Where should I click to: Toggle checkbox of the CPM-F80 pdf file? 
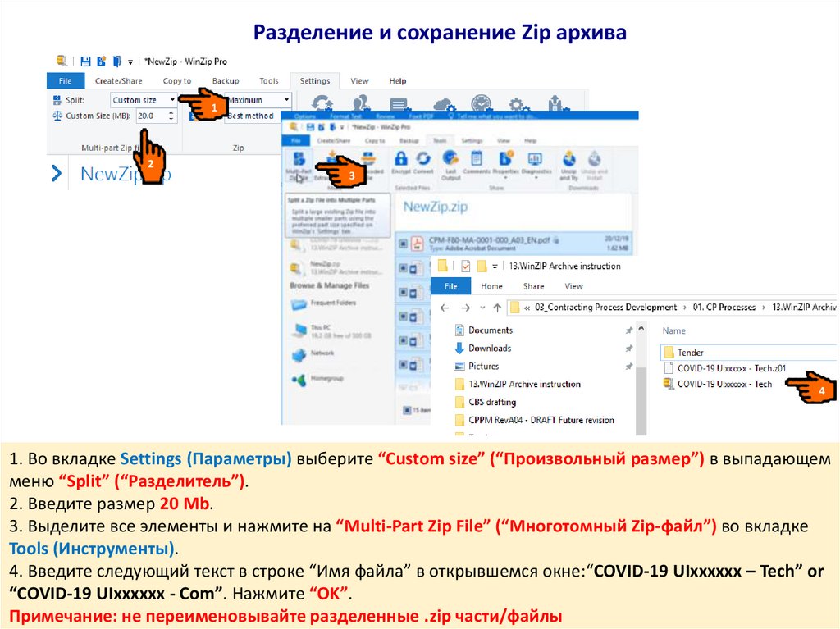[403, 244]
